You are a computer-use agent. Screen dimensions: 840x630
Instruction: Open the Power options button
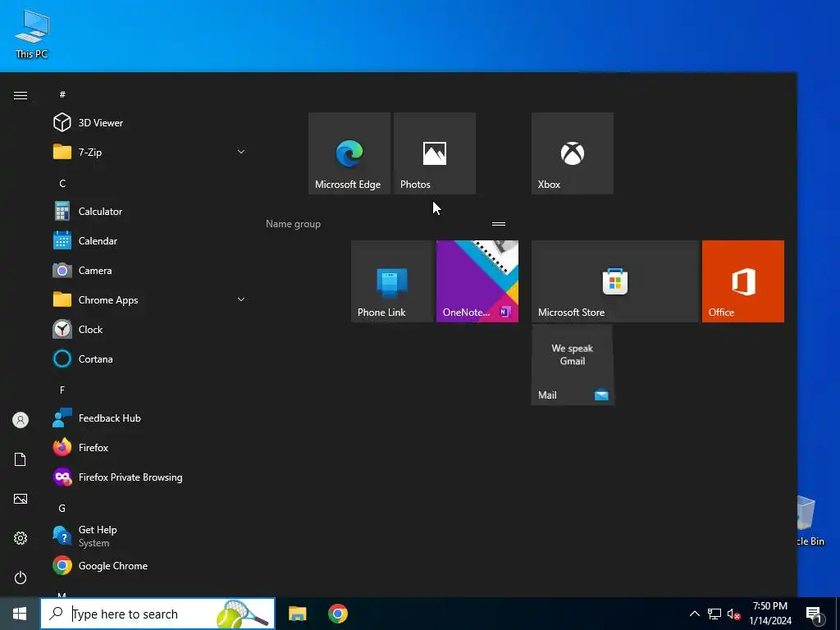[21, 577]
